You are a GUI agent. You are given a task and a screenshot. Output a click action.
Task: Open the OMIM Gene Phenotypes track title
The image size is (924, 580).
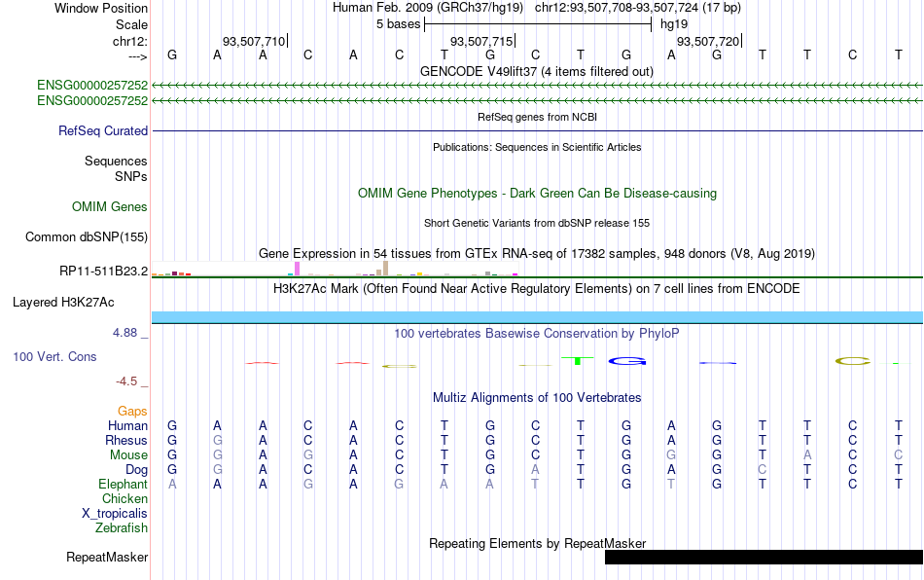pyautogui.click(x=537, y=194)
